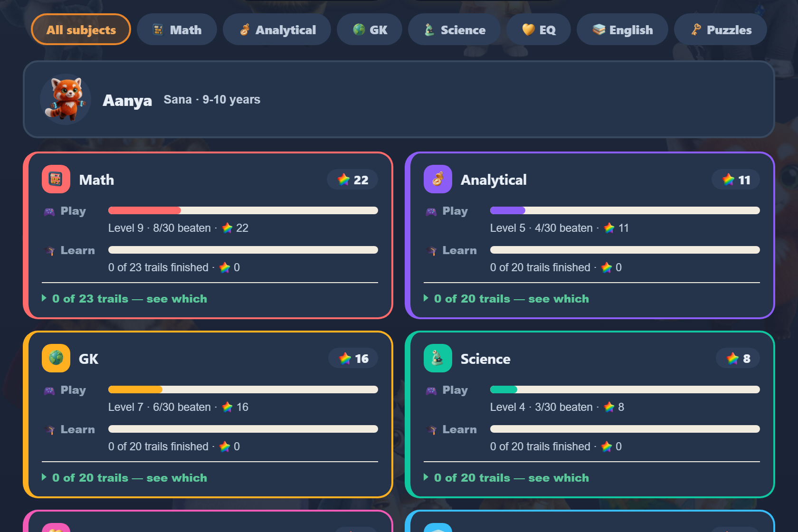Click 'Level 4 · 3/30 beaten' text
Screen dimensions: 798x532
point(541,407)
